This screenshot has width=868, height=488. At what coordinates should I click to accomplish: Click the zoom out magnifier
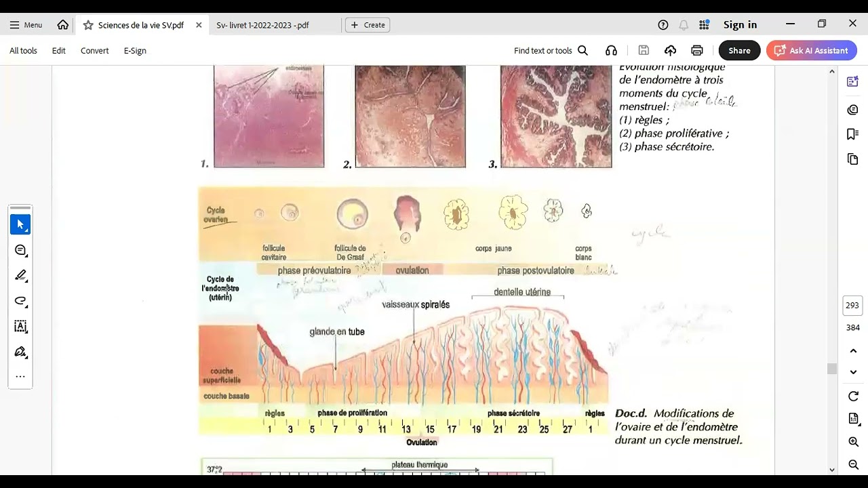pyautogui.click(x=853, y=464)
